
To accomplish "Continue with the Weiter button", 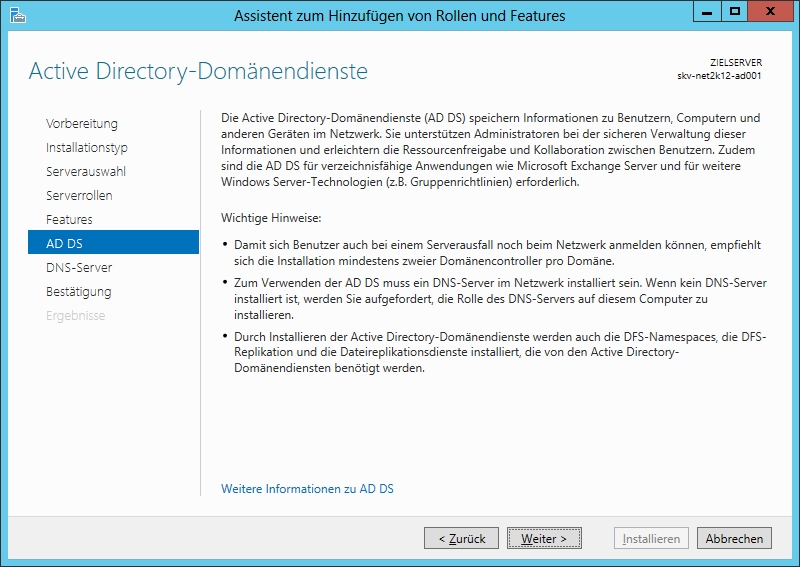I will tap(544, 538).
